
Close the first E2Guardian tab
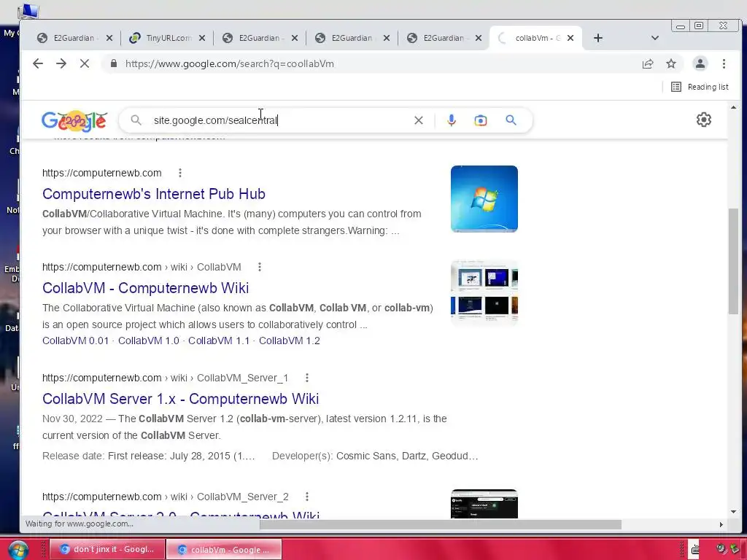click(x=109, y=38)
